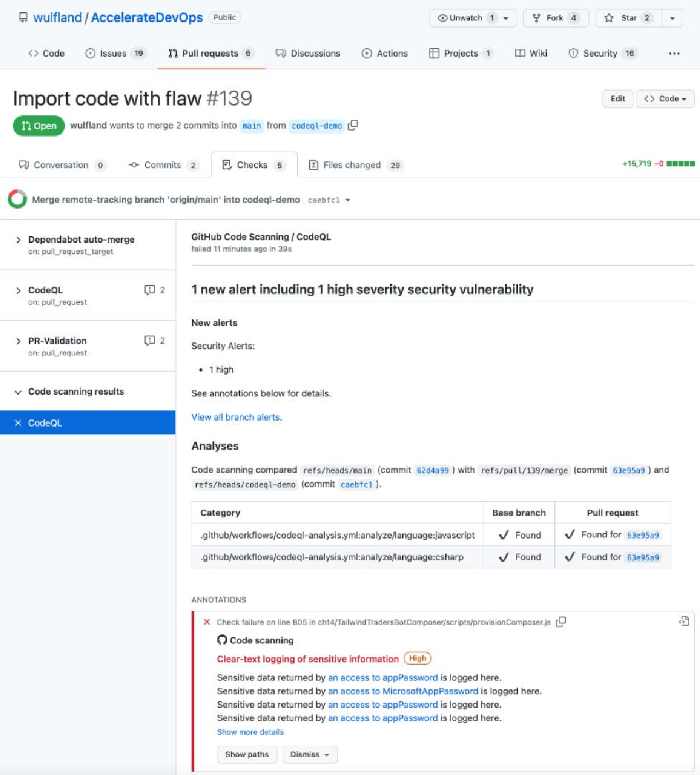Open View all branch alerts link
The width and height of the screenshot is (700, 775).
(x=236, y=417)
